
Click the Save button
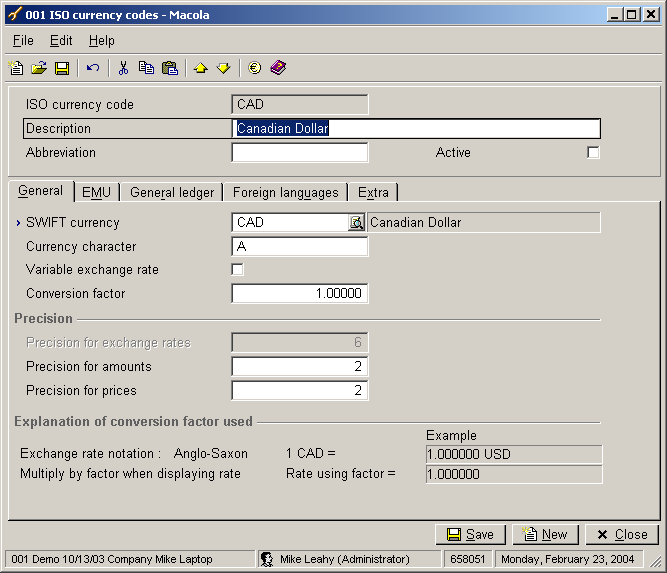pos(470,534)
